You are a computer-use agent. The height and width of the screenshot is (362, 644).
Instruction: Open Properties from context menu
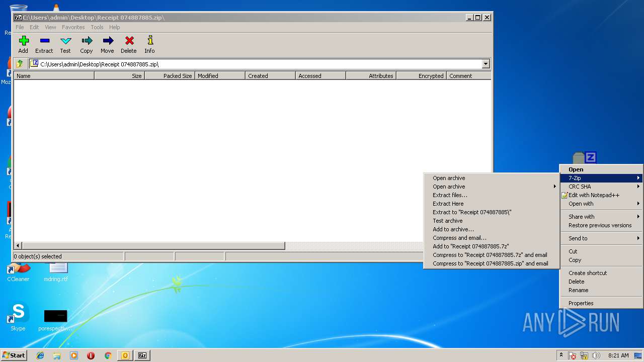(601, 303)
